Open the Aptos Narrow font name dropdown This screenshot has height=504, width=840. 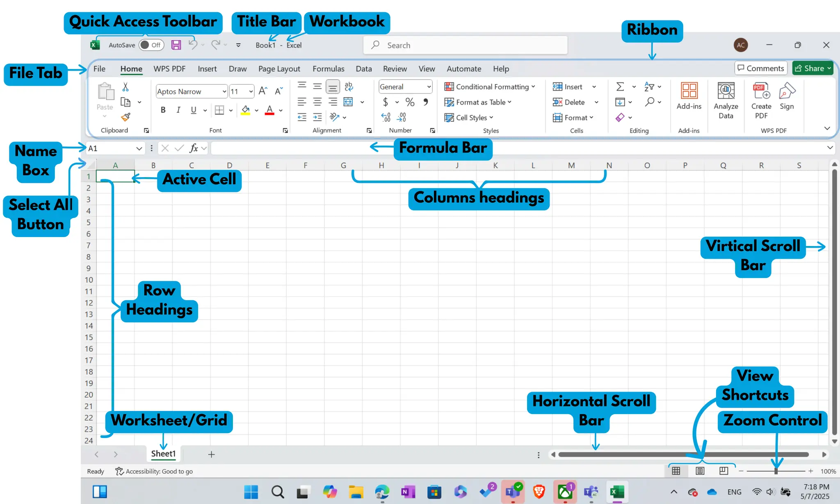coord(224,91)
